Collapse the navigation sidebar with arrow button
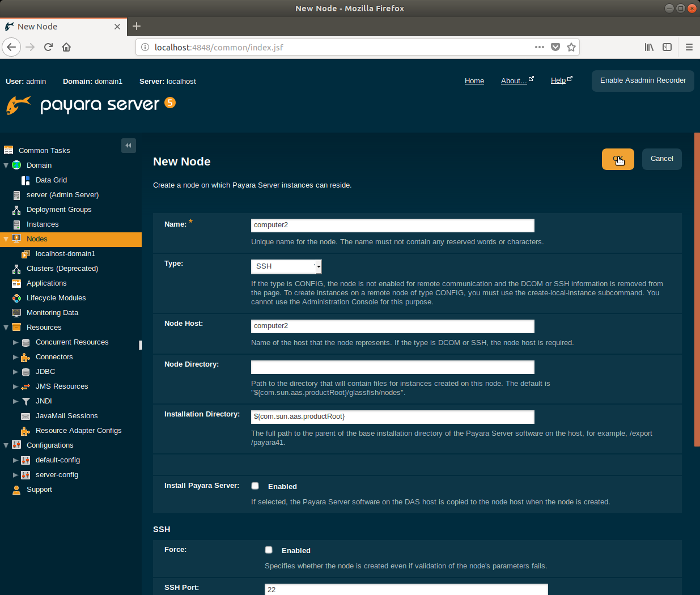This screenshot has width=700, height=595. pyautogui.click(x=129, y=146)
